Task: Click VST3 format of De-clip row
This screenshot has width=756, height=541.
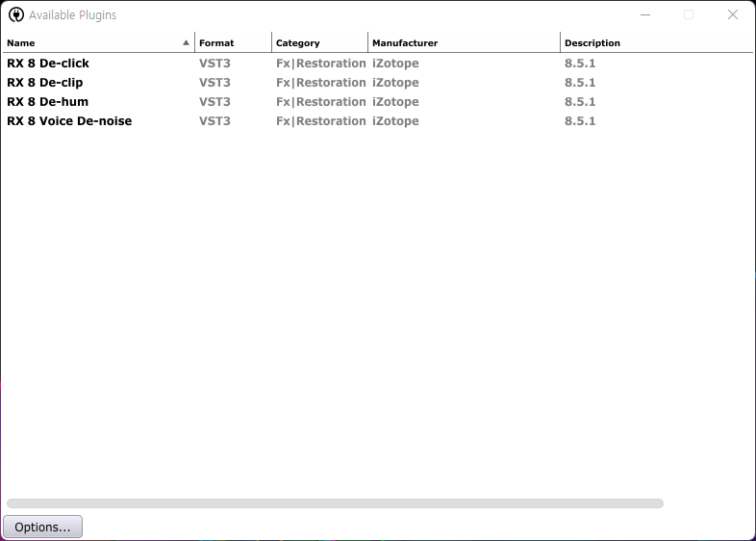Action: 214,83
